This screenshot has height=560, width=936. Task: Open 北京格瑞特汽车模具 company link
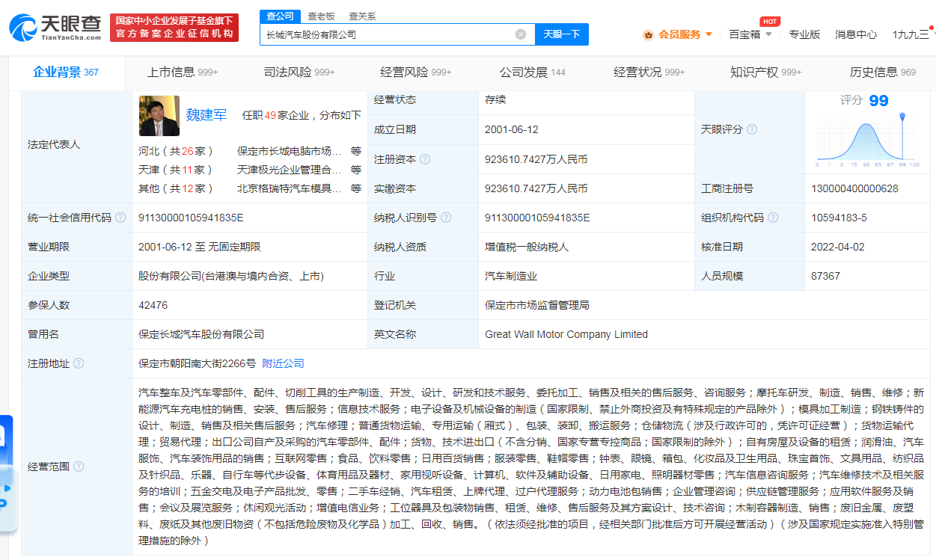[x=290, y=188]
